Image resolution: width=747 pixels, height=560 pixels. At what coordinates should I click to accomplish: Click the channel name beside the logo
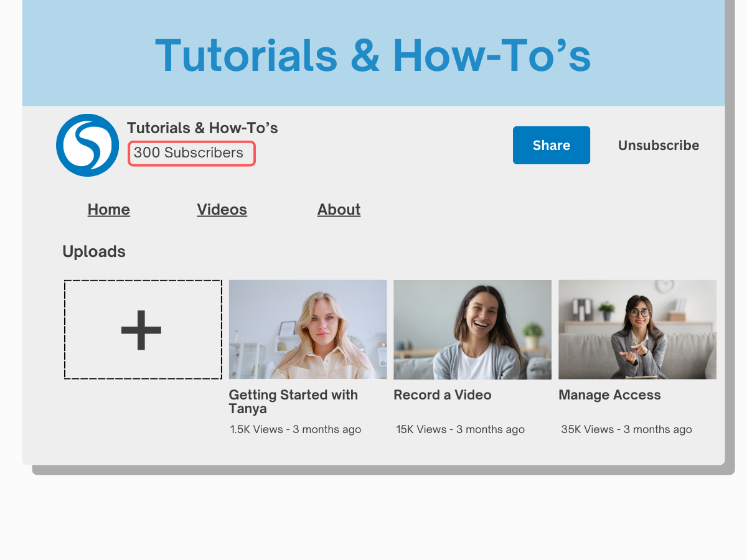[x=202, y=128]
